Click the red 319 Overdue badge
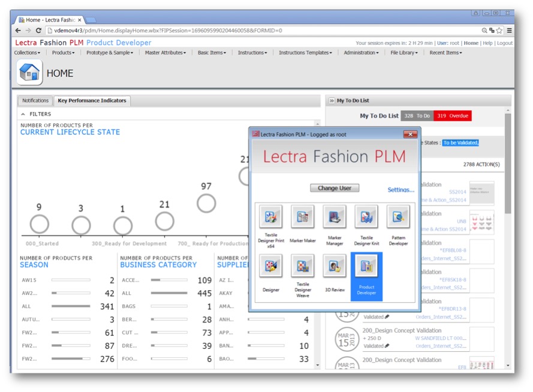533x392 pixels. [453, 116]
